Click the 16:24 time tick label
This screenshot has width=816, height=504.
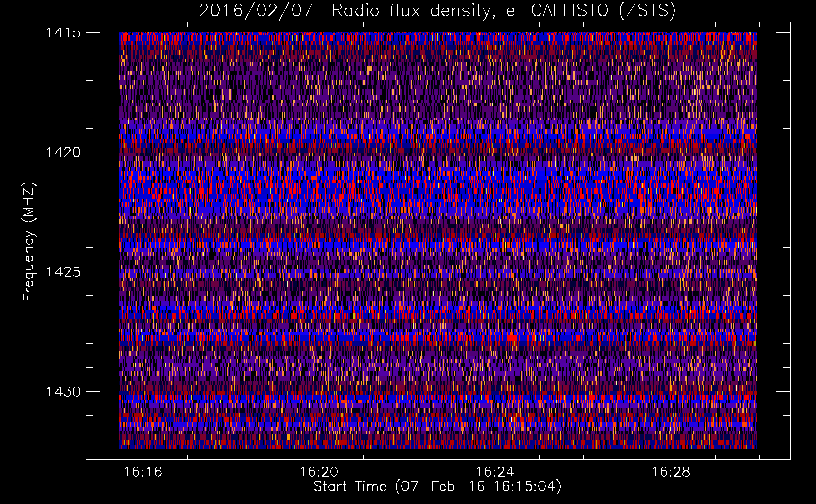(495, 472)
